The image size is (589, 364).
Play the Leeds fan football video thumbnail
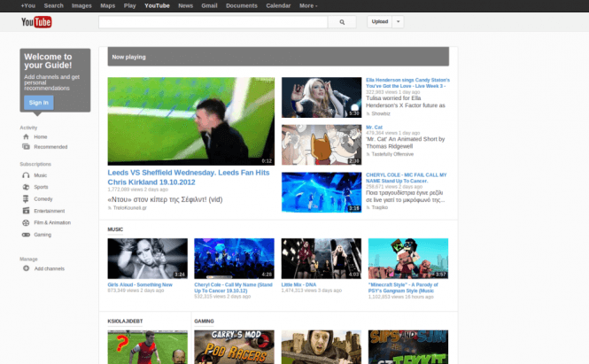(x=190, y=121)
